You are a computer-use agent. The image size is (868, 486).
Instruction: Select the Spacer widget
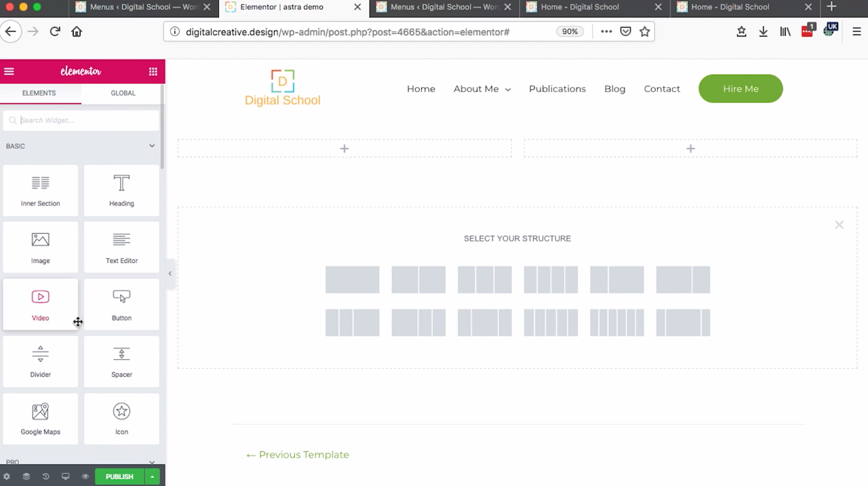click(121, 361)
